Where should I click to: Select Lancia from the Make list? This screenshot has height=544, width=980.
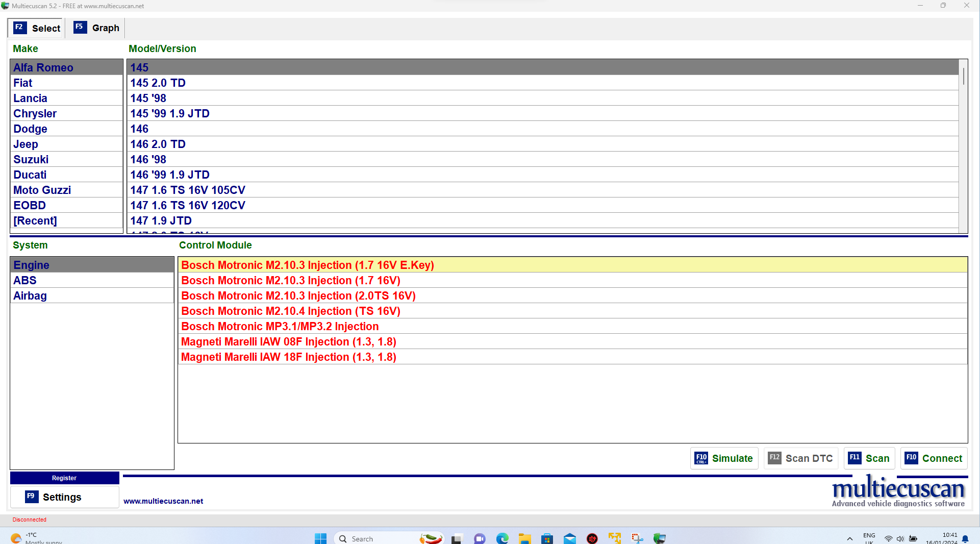[x=66, y=98]
